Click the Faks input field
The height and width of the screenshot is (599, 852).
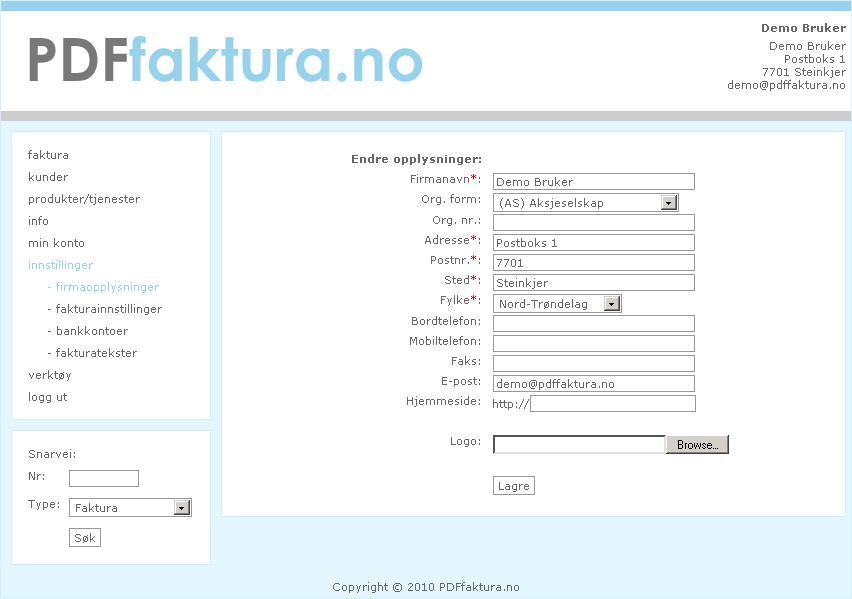click(x=594, y=364)
